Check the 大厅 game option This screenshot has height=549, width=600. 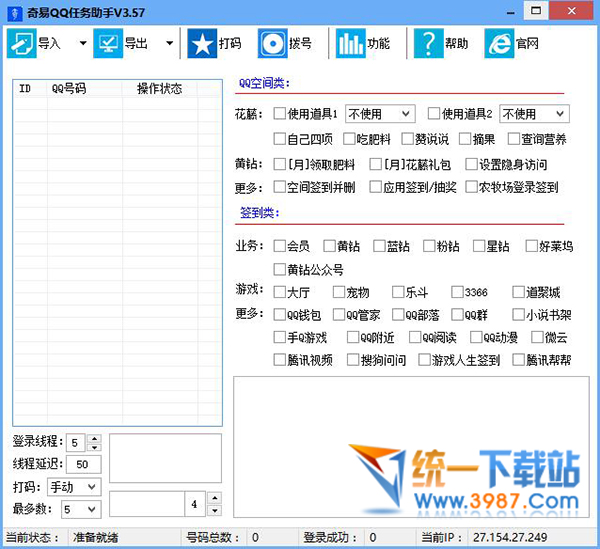coord(279,292)
